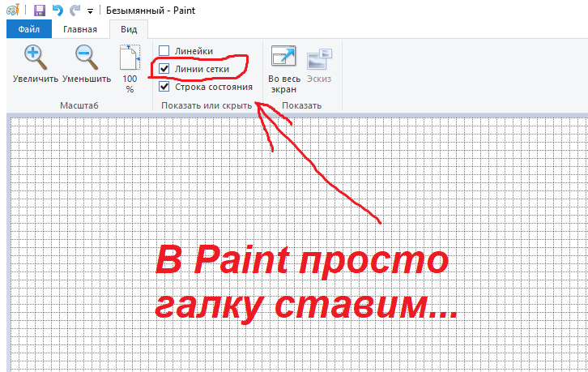Zoom out with the Уменьшить magnifier
The image size is (588, 372).
tap(87, 63)
